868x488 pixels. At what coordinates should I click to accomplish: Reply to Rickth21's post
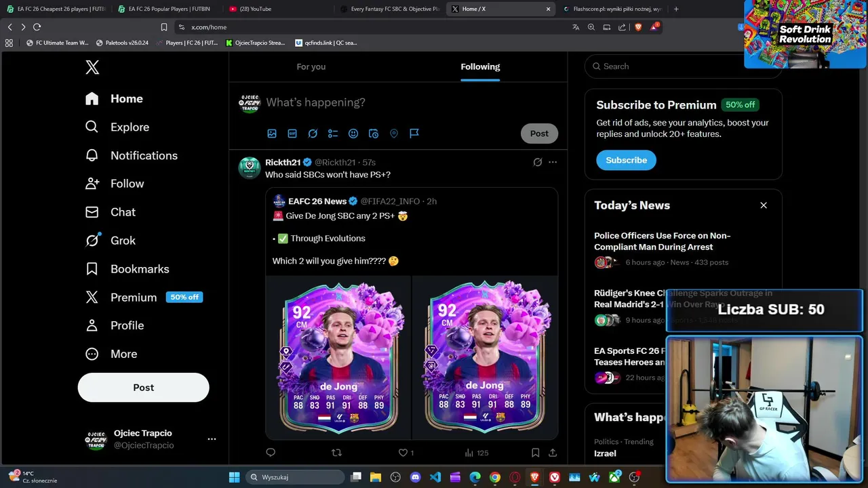271,453
